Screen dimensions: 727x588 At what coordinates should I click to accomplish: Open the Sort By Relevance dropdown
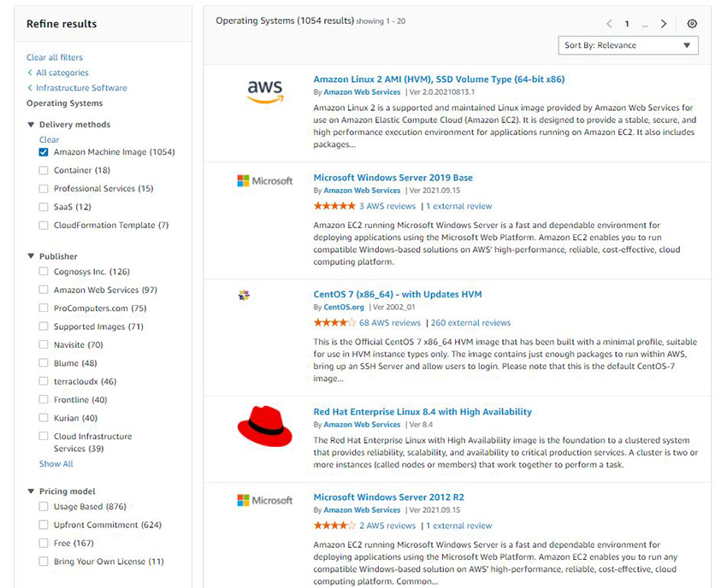point(627,45)
